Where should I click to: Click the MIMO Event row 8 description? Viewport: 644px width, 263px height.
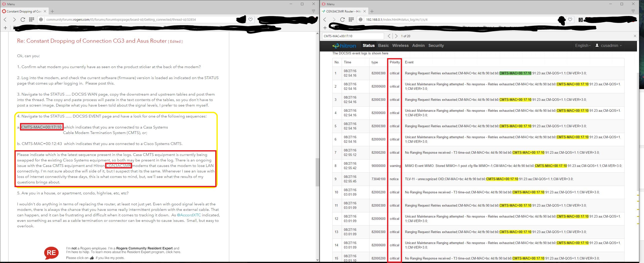click(513, 166)
